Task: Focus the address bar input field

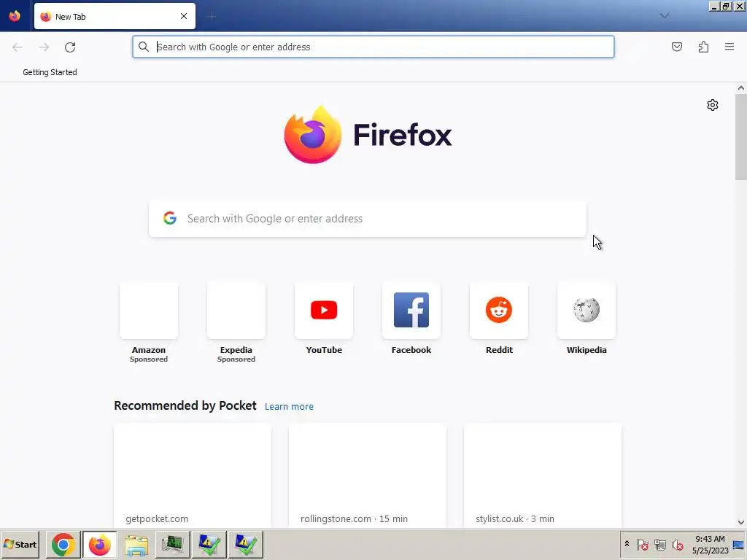Action: [373, 47]
